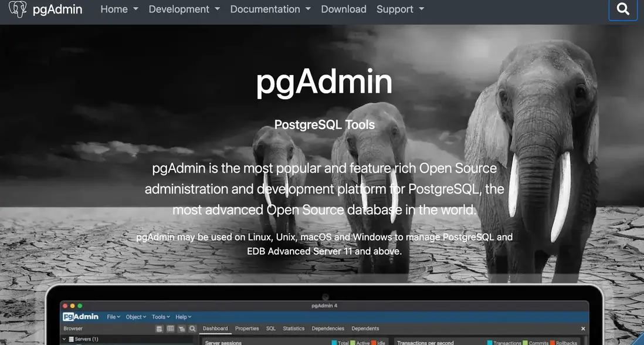Viewport: 644px width, 345px height.
Task: Click the Query Tool icon in the Browser toolbar
Action: coord(160,329)
